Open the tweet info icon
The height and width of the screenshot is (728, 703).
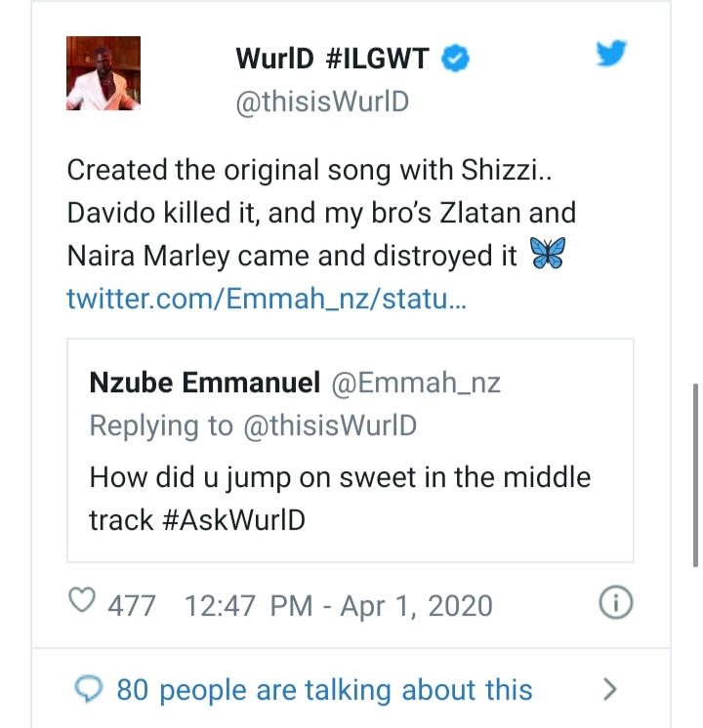[615, 604]
